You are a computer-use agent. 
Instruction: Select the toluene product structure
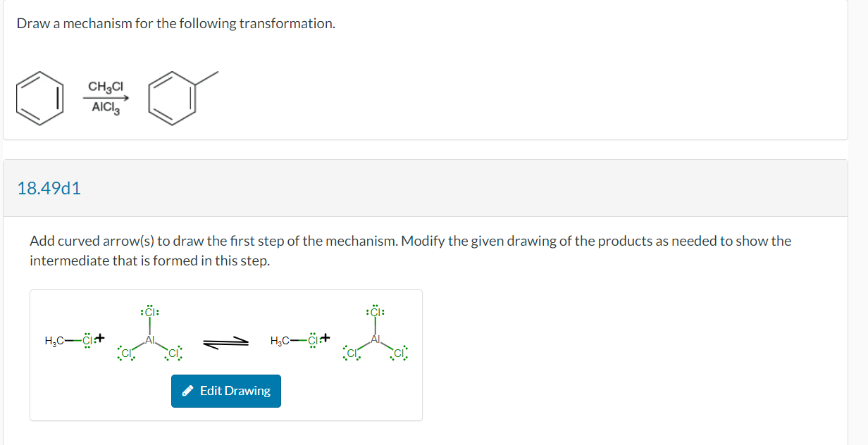(x=173, y=99)
